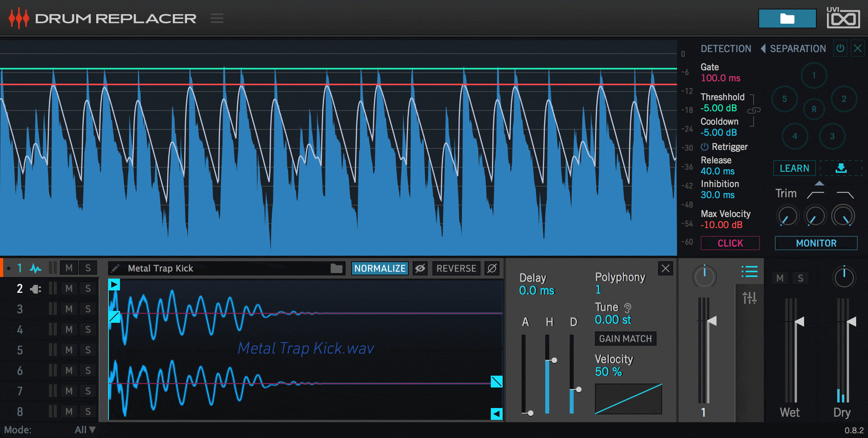Click the GAIN MATCH button

point(625,339)
